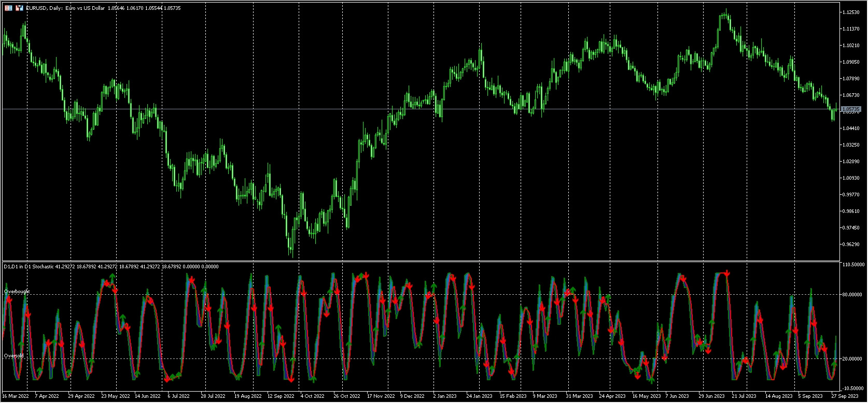Screen dimensions: 868x403
Task: Select price axis value 0.96290
Action: [851, 244]
